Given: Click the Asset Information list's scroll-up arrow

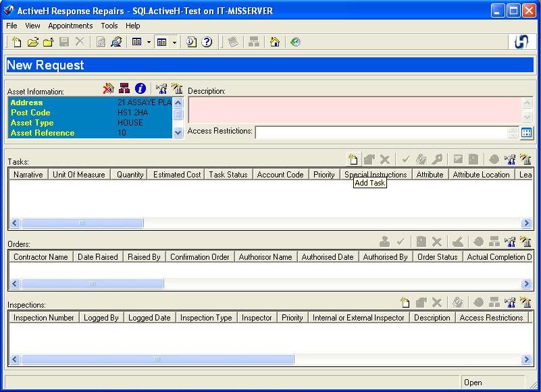Looking at the screenshot, I should (x=178, y=103).
